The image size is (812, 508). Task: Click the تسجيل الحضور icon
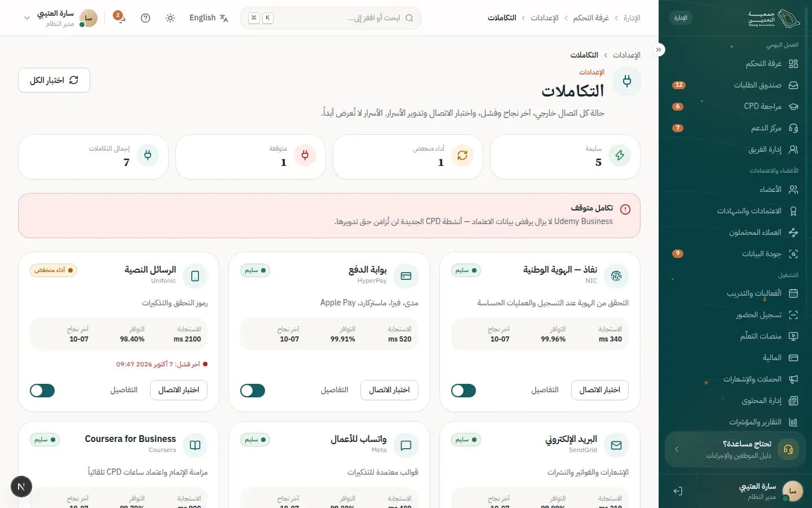click(793, 315)
